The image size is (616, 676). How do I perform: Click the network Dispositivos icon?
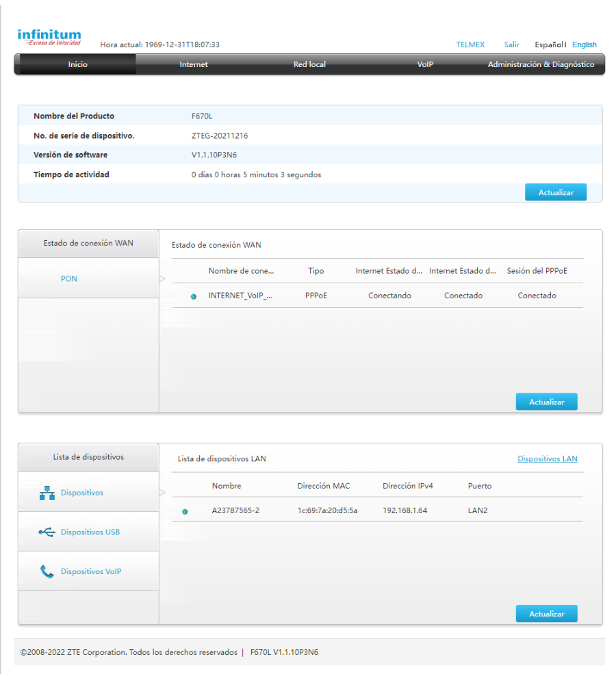(47, 493)
